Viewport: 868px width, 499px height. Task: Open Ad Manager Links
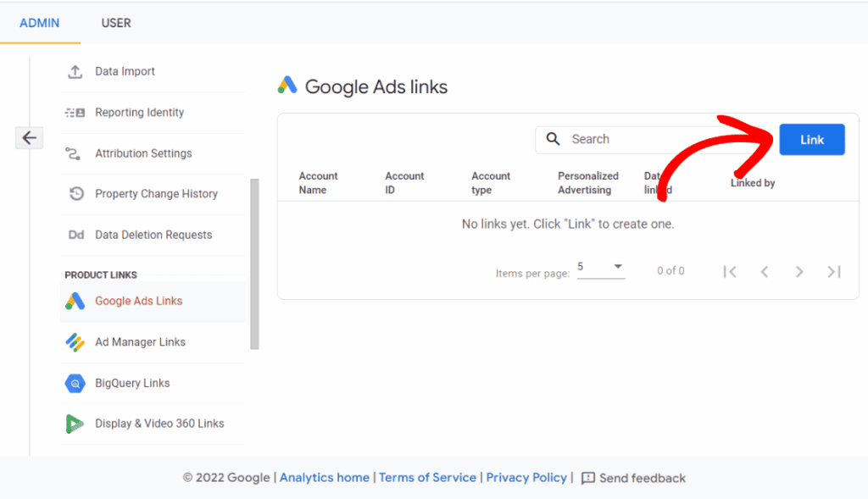pos(138,342)
